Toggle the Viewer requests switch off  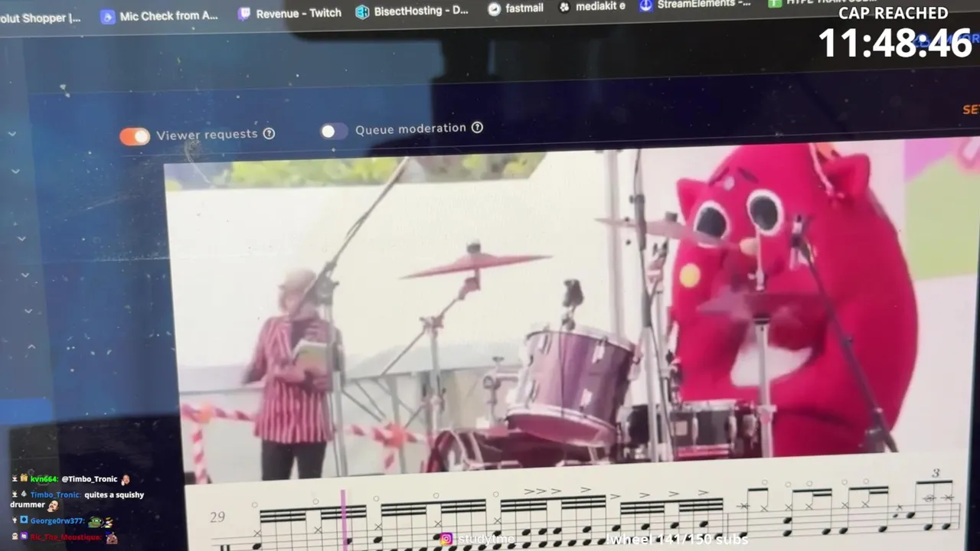pos(135,136)
